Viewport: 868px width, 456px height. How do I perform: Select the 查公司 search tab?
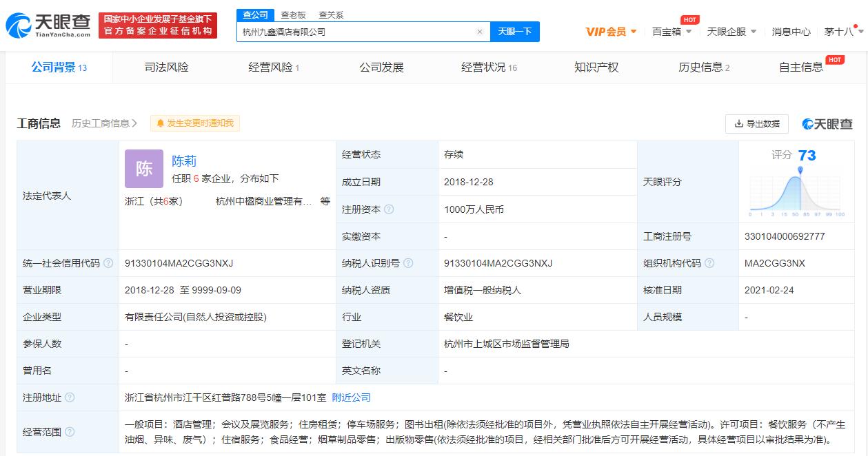click(256, 15)
